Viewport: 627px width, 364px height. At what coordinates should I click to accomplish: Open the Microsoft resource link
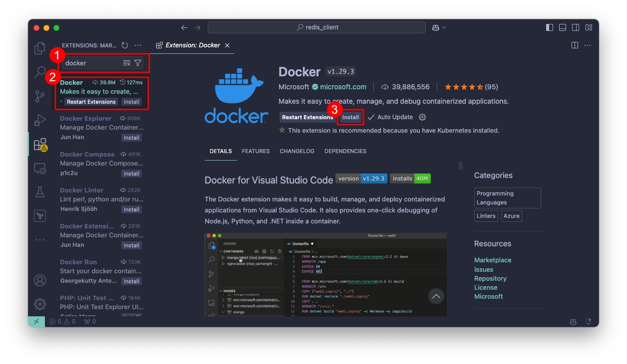click(x=489, y=296)
